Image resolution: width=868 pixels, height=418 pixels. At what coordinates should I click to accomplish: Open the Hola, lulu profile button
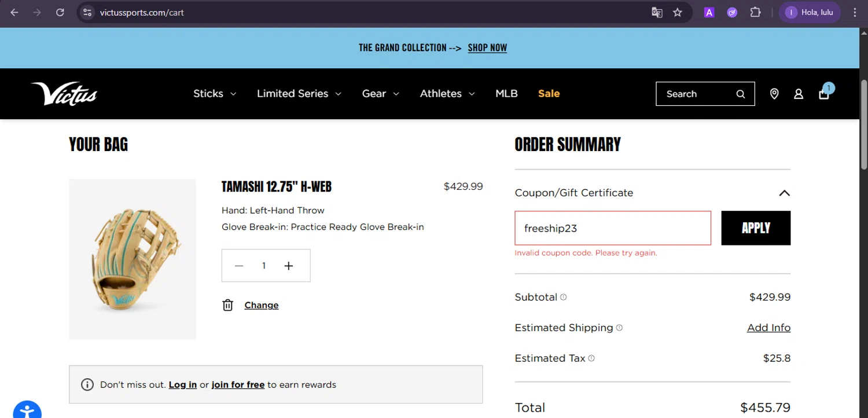tap(809, 12)
